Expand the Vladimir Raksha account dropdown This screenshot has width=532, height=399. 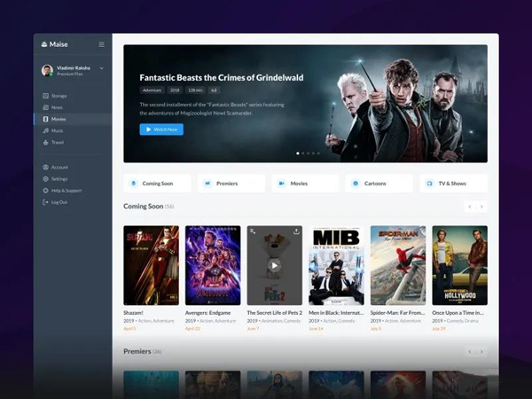click(x=101, y=68)
